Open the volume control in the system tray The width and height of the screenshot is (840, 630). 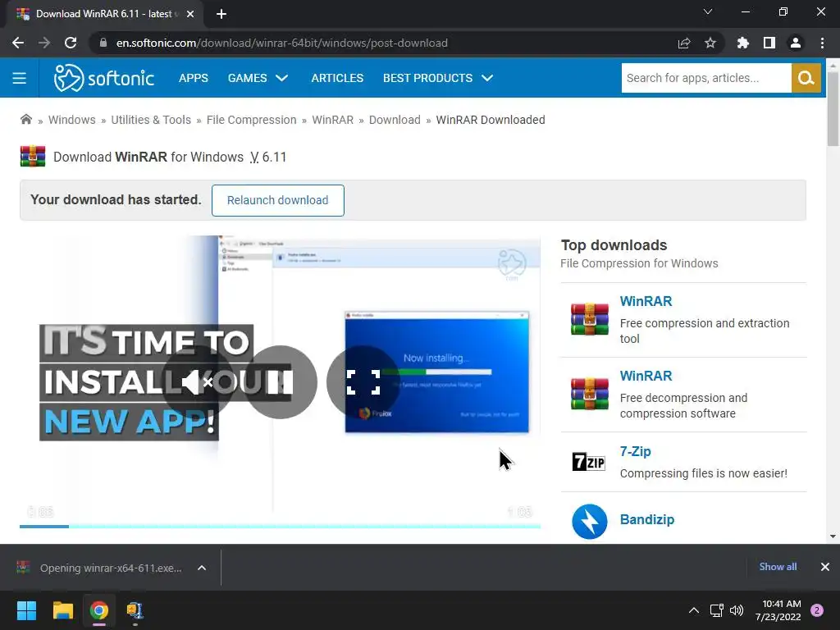point(737,610)
